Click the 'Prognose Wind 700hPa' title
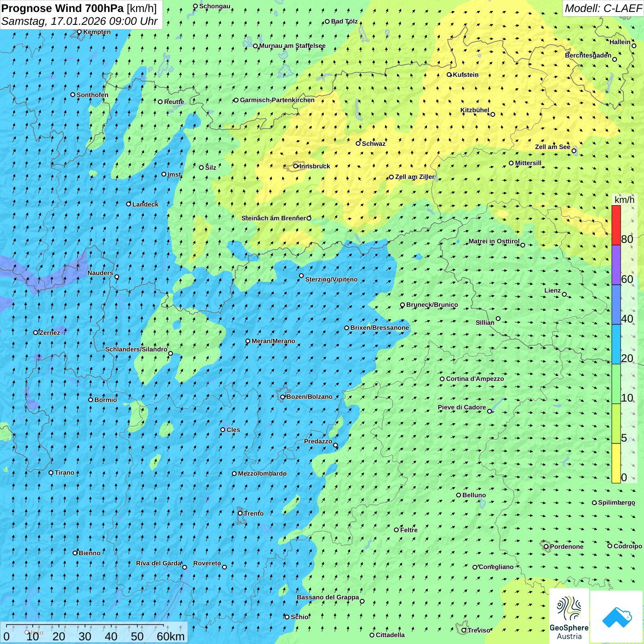Screen dimensions: 644x644 (63, 8)
